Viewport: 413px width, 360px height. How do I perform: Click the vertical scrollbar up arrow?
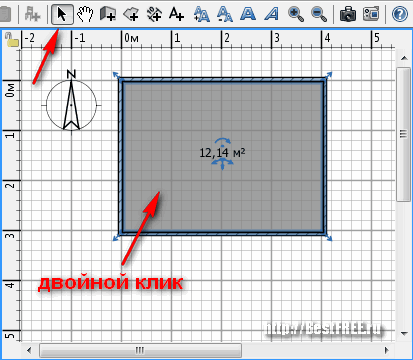[404, 58]
